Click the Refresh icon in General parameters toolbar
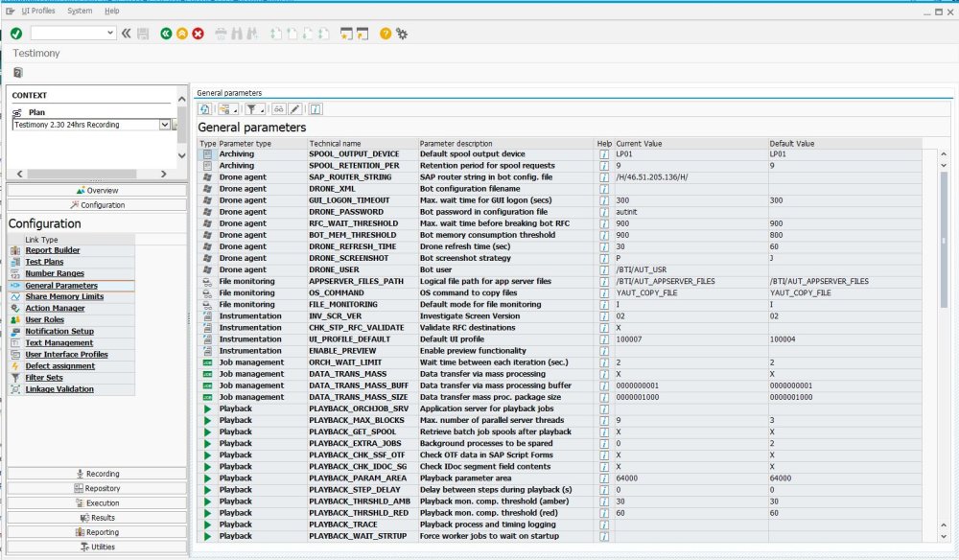 205,108
